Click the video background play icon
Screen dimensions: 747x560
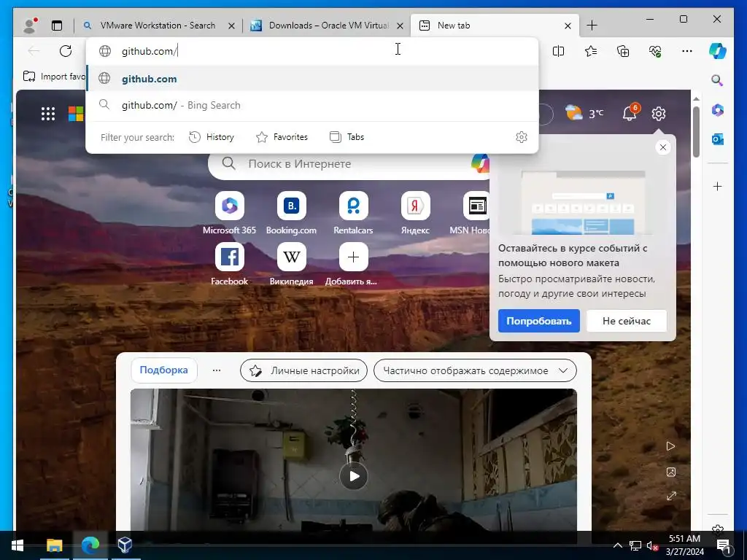click(x=671, y=446)
